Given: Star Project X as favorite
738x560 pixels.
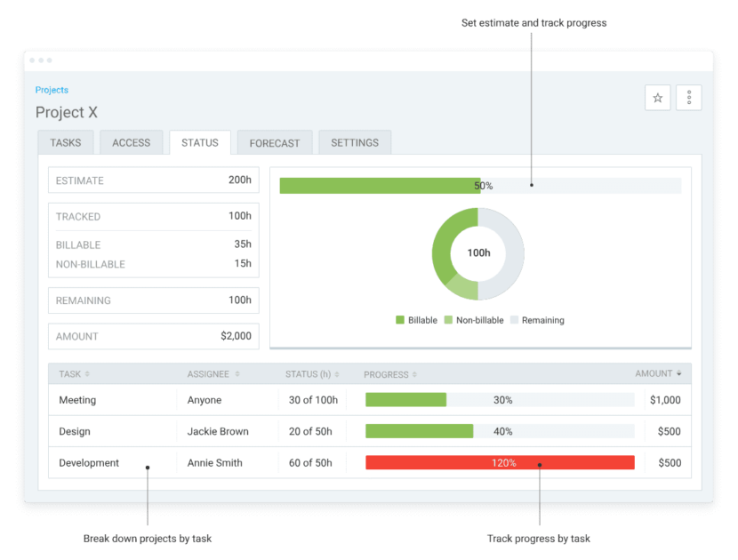Looking at the screenshot, I should (x=658, y=98).
